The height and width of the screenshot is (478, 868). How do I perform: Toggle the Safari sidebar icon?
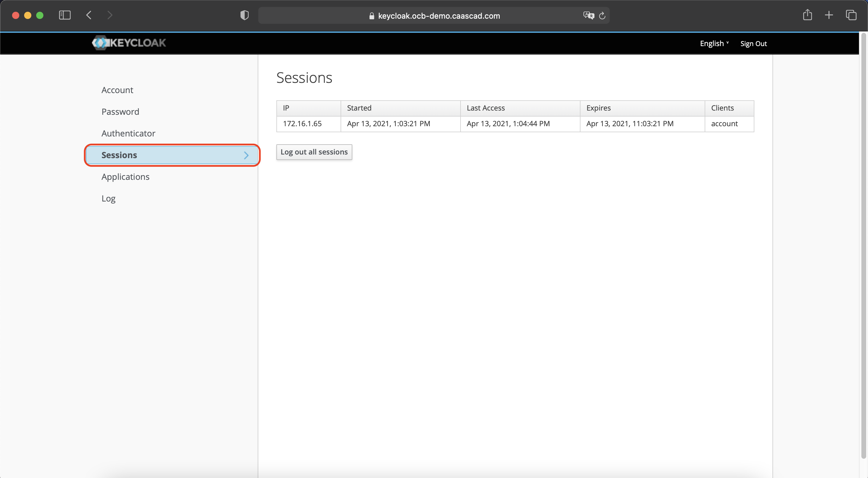[65, 15]
